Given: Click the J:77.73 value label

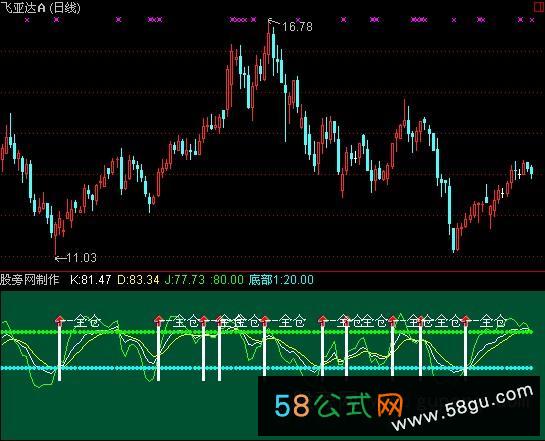Looking at the screenshot, I should point(185,280).
